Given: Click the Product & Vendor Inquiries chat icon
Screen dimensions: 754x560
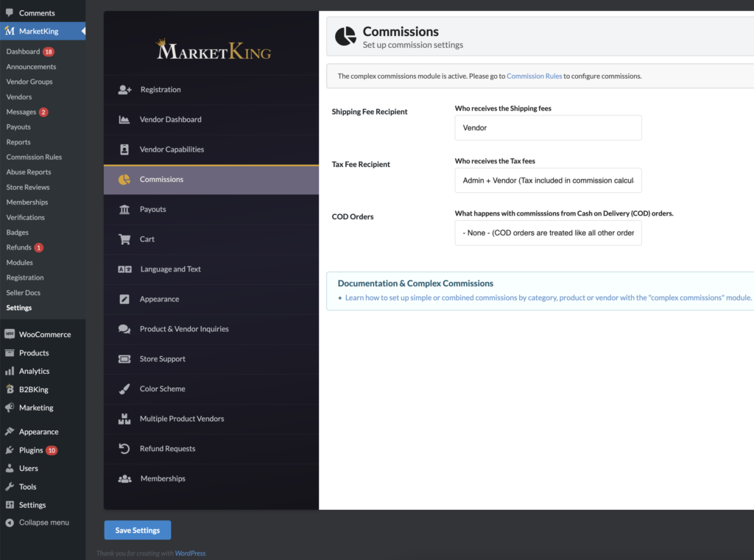Looking at the screenshot, I should 124,329.
